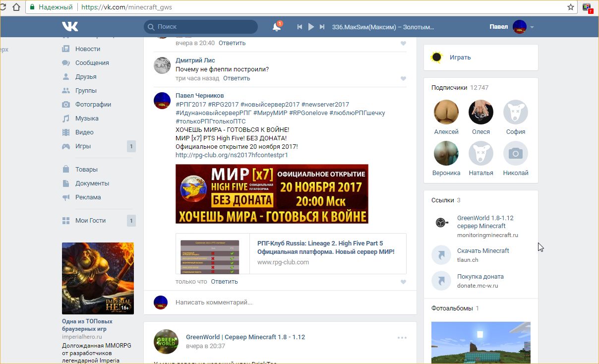Viewport: 599px width, 364px height.
Task: Click hashtag #новыйсервер2017
Action: 270,105
